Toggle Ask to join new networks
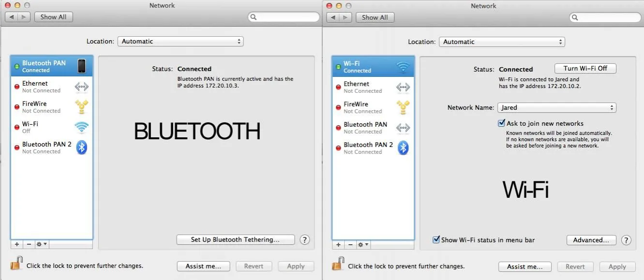This screenshot has height=280, width=644. pyautogui.click(x=501, y=123)
